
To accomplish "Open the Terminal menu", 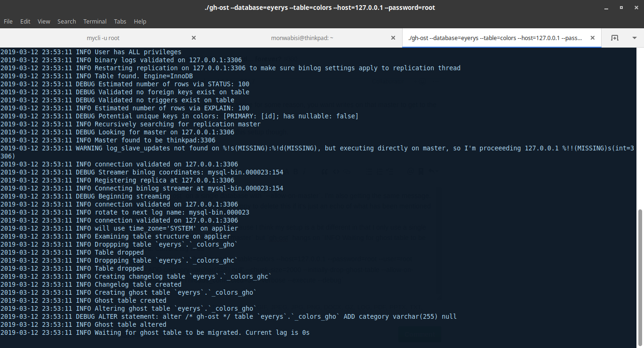I will 94,21.
